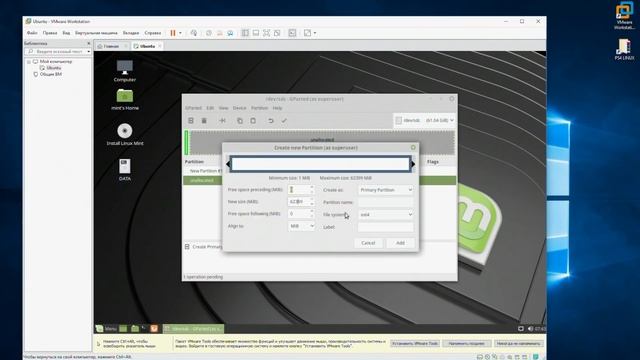Open the Linux Mint Menu button
The height and width of the screenshot is (360, 640).
106,329
